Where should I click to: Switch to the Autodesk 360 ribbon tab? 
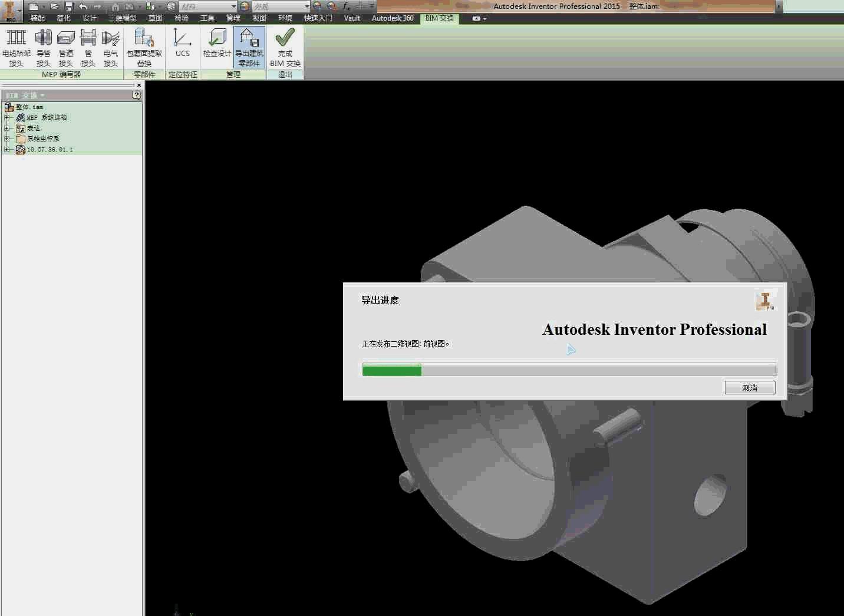pyautogui.click(x=392, y=18)
